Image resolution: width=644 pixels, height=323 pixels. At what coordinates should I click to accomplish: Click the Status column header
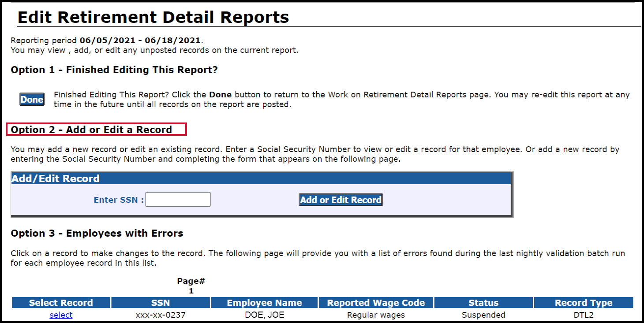click(x=483, y=302)
